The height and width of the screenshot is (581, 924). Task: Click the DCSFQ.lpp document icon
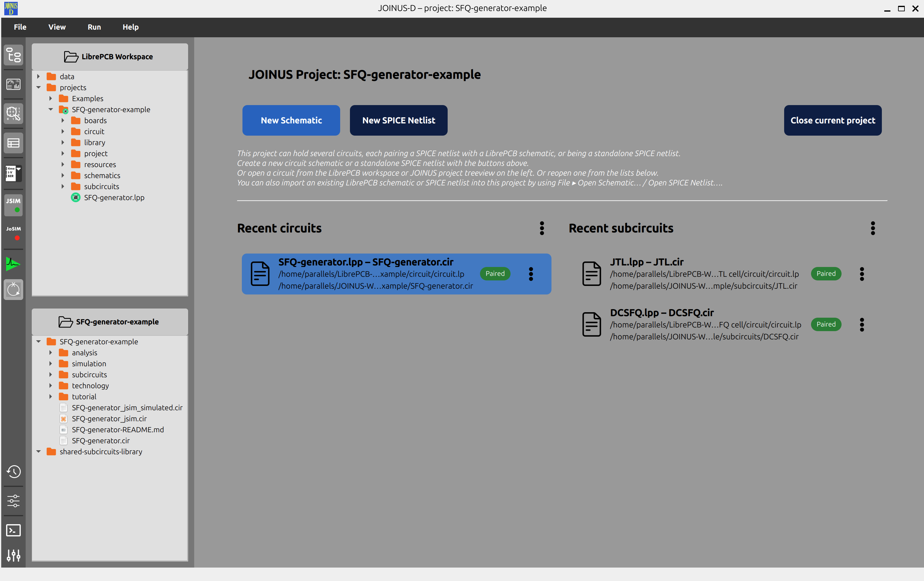point(591,324)
